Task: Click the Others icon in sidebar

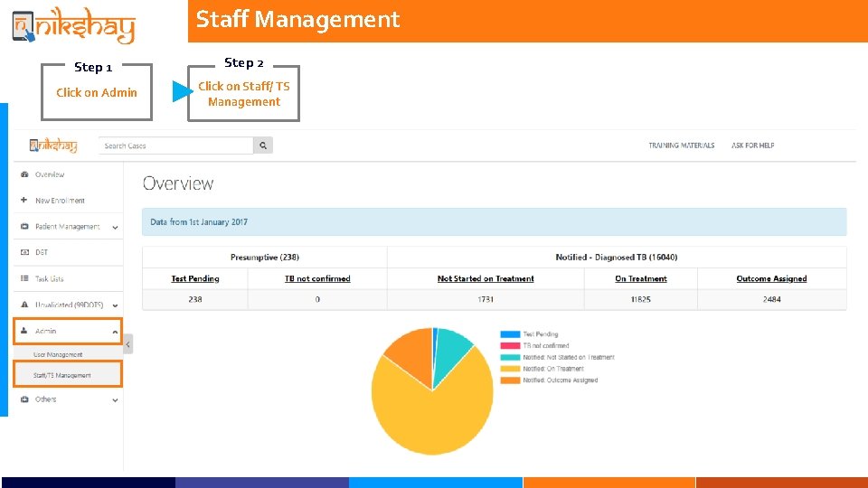Action: click(24, 399)
